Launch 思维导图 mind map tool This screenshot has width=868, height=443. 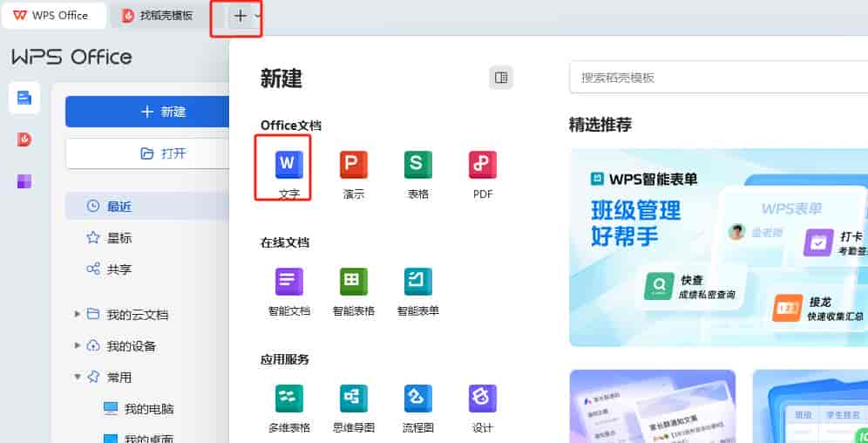[354, 408]
